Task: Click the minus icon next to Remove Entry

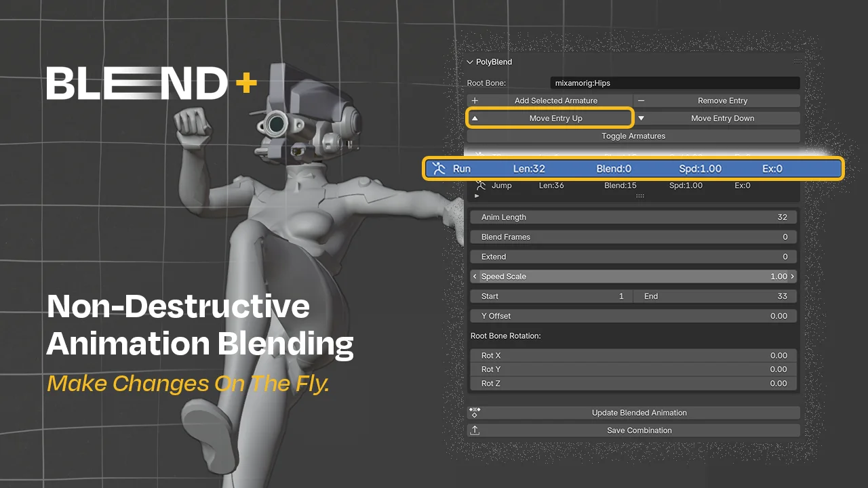Action: (641, 100)
